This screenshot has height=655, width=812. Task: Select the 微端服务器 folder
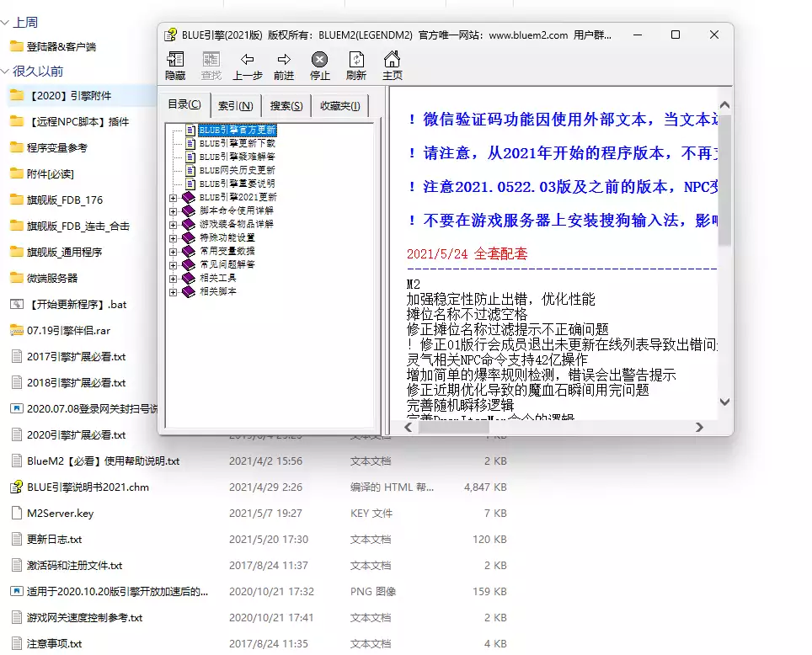click(x=51, y=278)
